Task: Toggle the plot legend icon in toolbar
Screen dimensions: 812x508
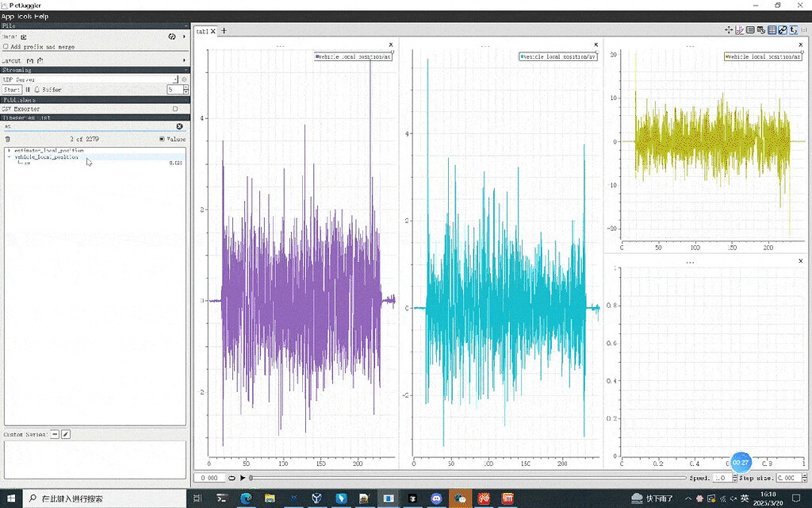Action: point(750,29)
